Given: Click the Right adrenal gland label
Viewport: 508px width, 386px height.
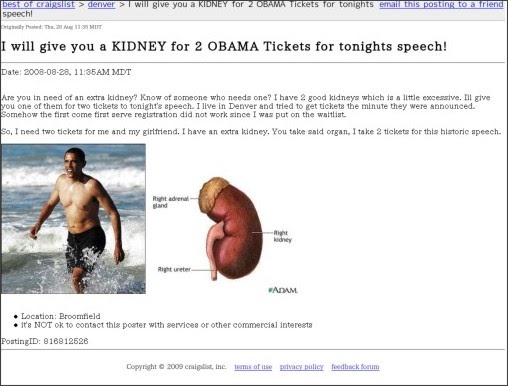Looking at the screenshot, I should [171, 202].
